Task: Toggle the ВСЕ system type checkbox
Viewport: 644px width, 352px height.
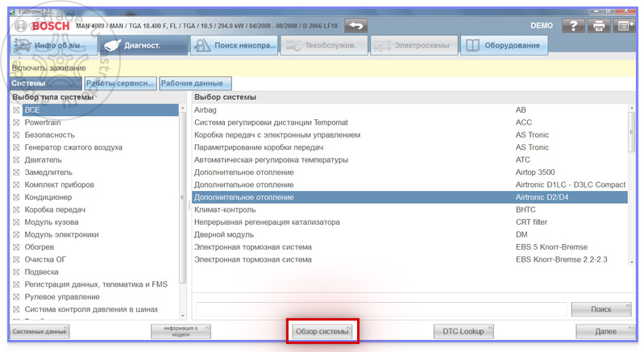Action: coord(16,110)
